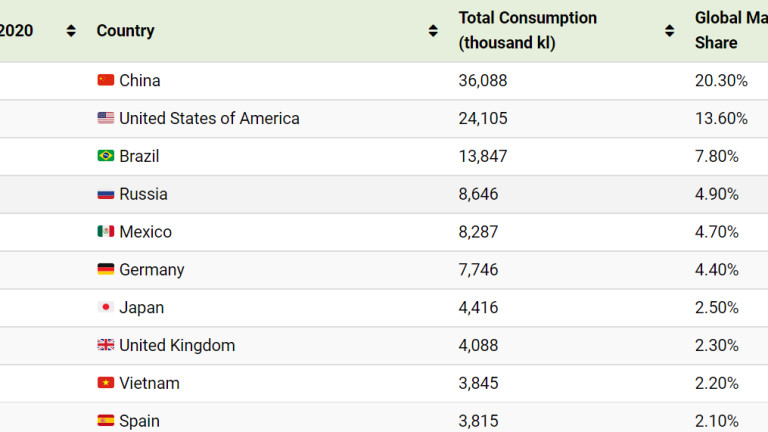Click the Japan flag icon

105,307
